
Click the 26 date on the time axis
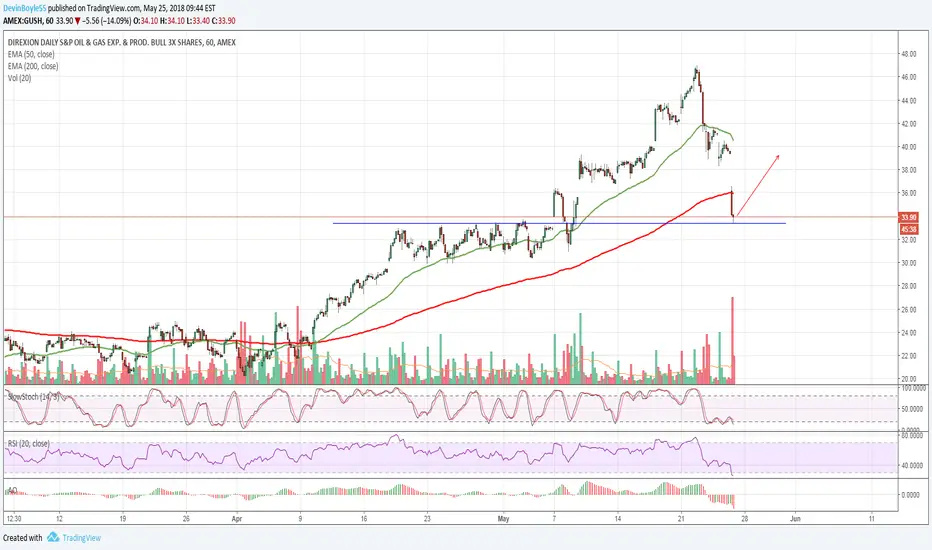[186, 518]
